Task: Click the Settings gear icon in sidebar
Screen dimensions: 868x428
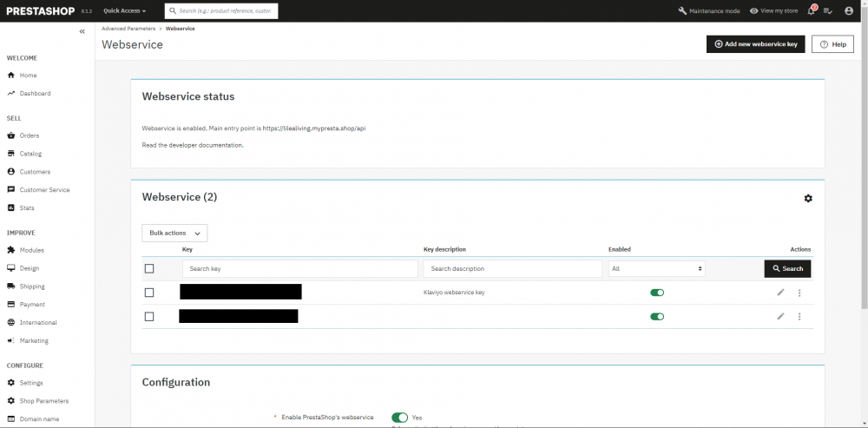Action: [x=10, y=383]
